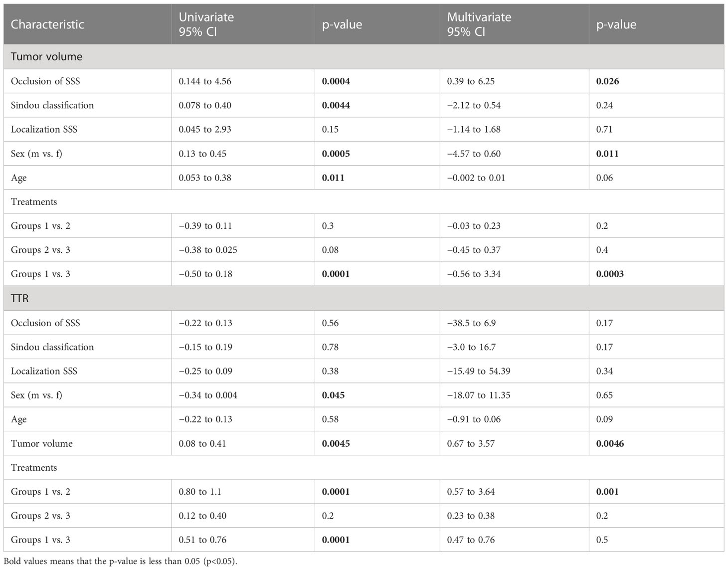Viewport: 728px width, 570px height.
Task: Click the interval '0.47 to 0.76'
Action: pyautogui.click(x=471, y=540)
